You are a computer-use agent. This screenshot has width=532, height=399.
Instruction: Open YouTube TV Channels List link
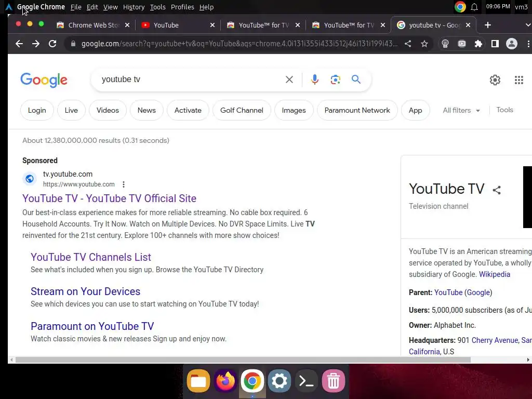tap(90, 257)
